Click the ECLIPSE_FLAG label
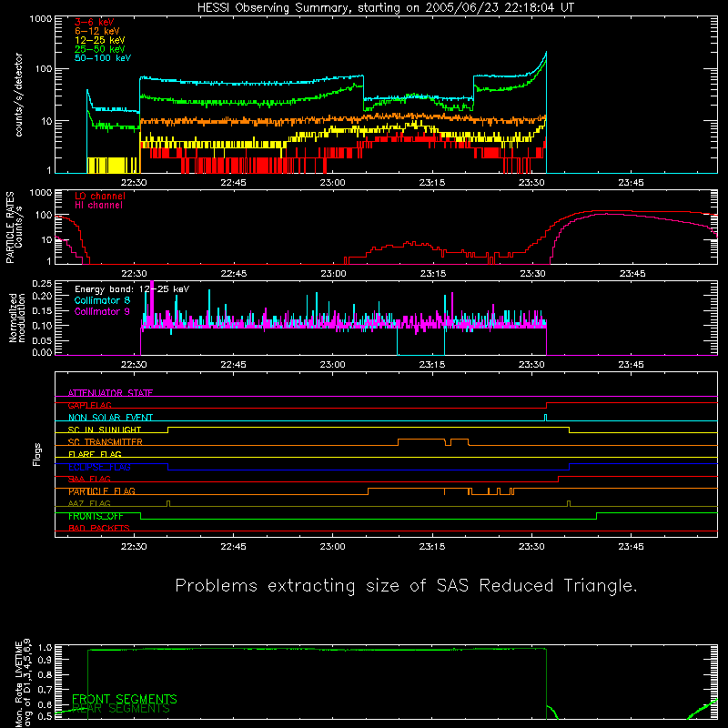 (99, 467)
